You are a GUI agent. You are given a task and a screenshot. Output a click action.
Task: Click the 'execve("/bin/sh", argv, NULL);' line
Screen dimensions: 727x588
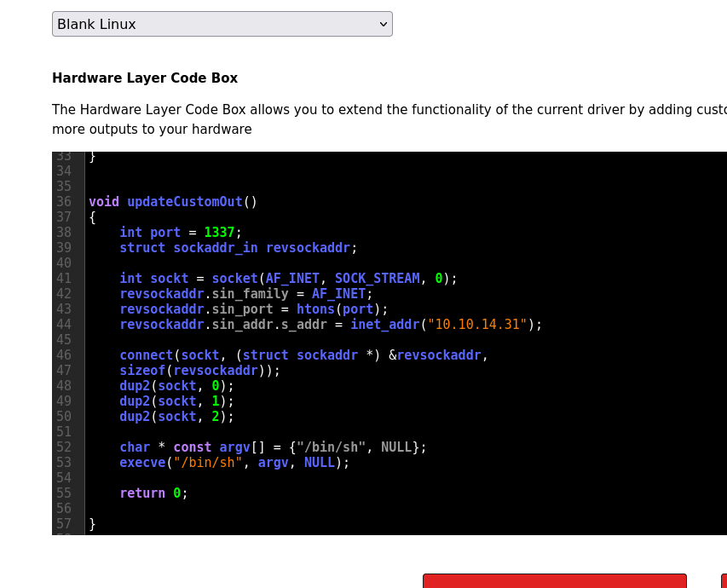pos(234,462)
